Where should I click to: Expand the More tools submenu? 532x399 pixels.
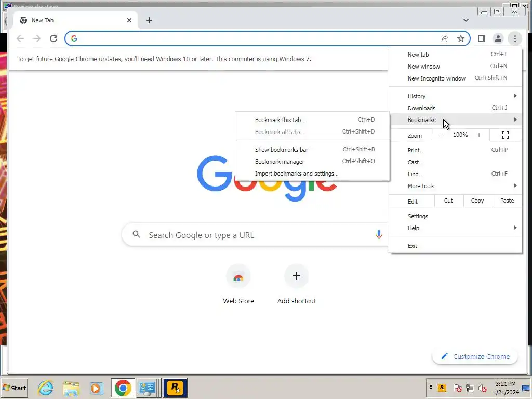pyautogui.click(x=455, y=186)
